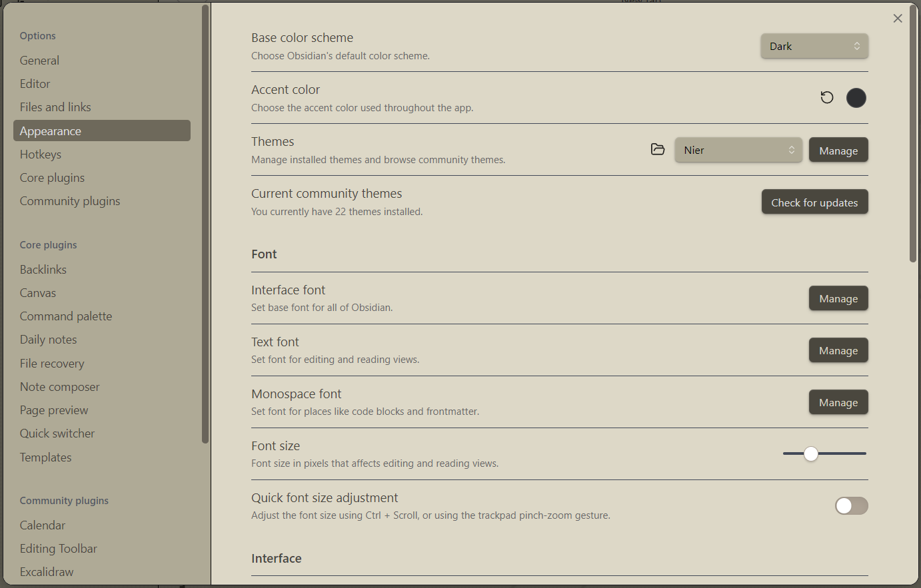Click the "Interface" section heading
The image size is (921, 588).
277,558
